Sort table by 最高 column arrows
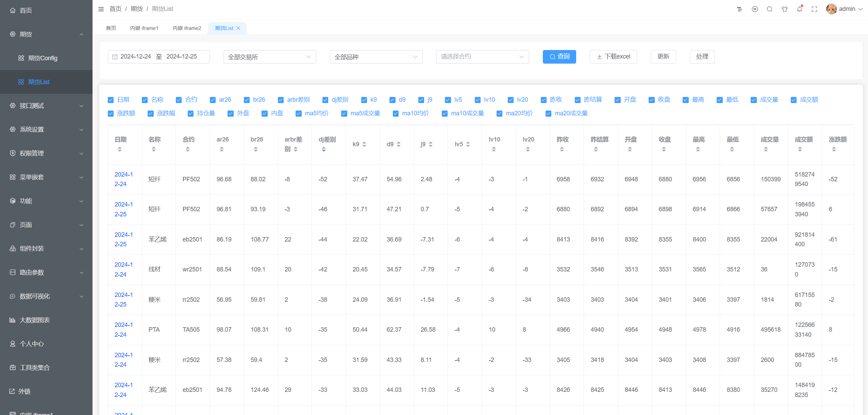 coord(698,149)
